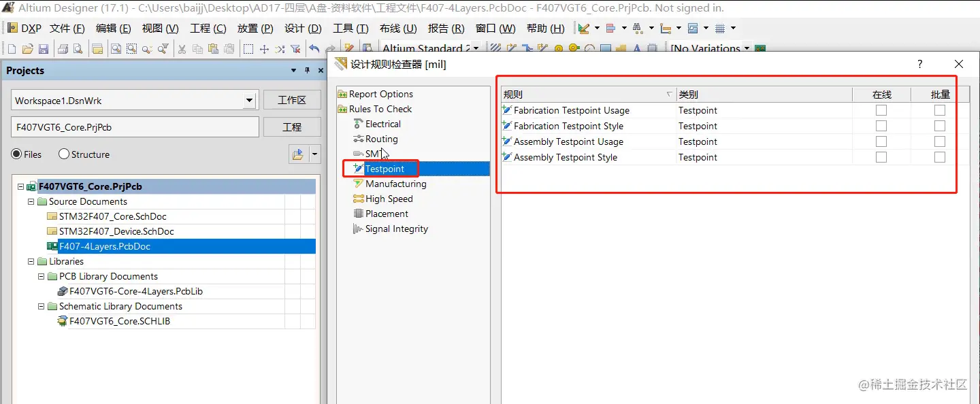Open the No Variations dropdown
The height and width of the screenshot is (404, 980).
point(747,49)
